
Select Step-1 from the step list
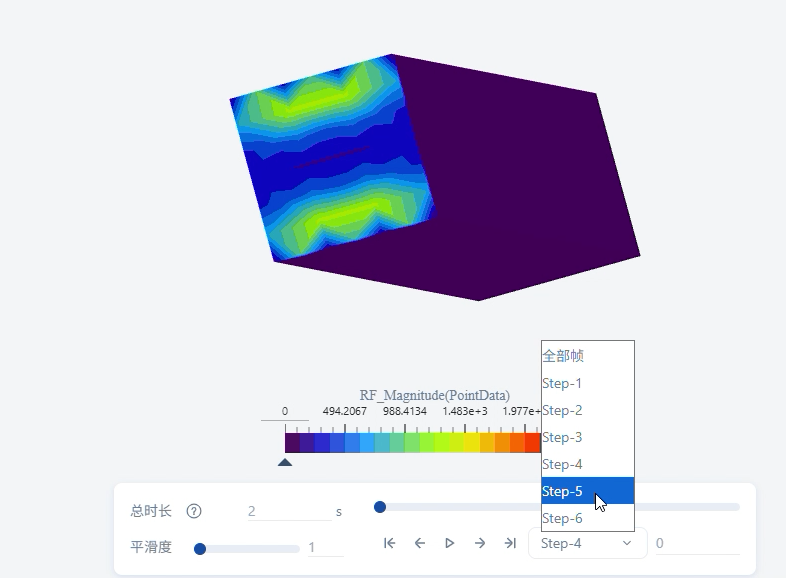point(587,383)
